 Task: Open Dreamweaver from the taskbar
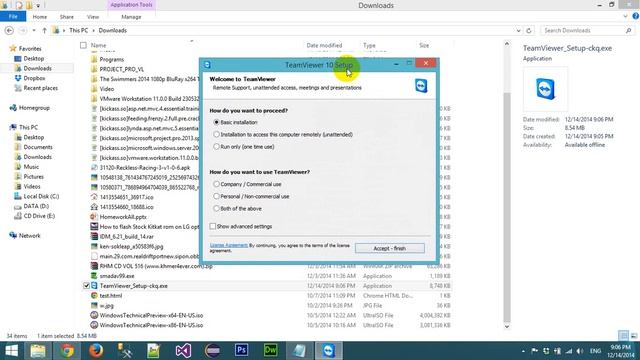pos(270,351)
